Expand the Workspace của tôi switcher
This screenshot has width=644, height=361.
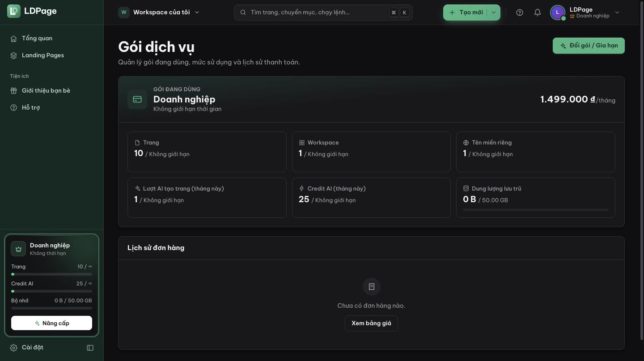pos(159,12)
